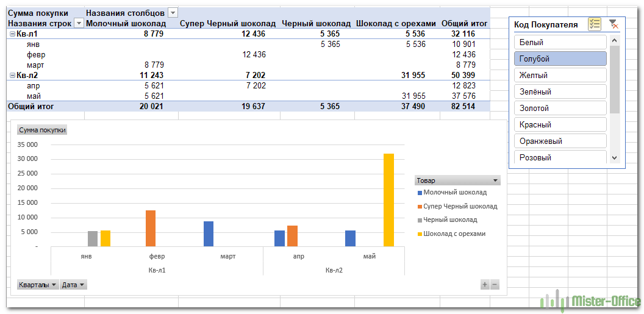Image resolution: width=644 pixels, height=314 pixels.
Task: Select Красный in the buyer slicer
Action: pos(560,124)
